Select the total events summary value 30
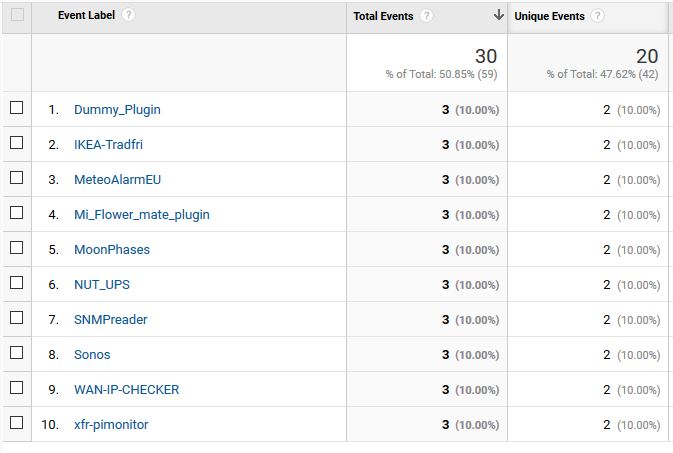This screenshot has width=673, height=453. tap(486, 56)
